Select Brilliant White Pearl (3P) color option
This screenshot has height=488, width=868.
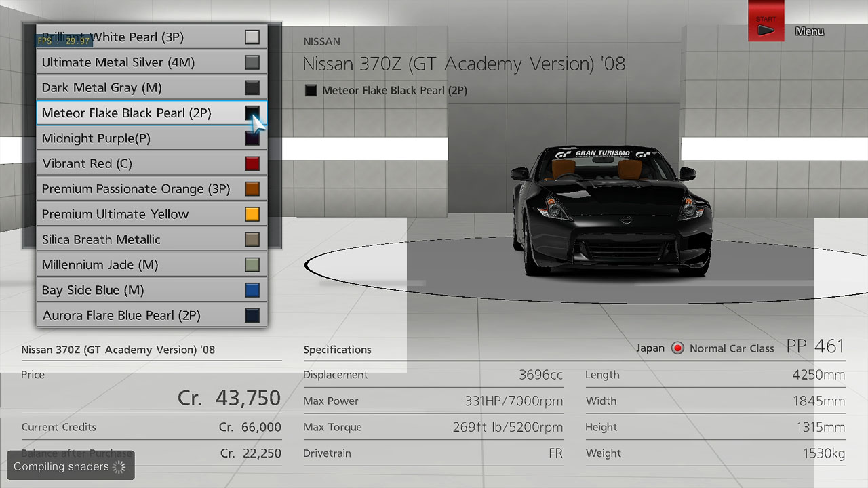[x=152, y=37]
